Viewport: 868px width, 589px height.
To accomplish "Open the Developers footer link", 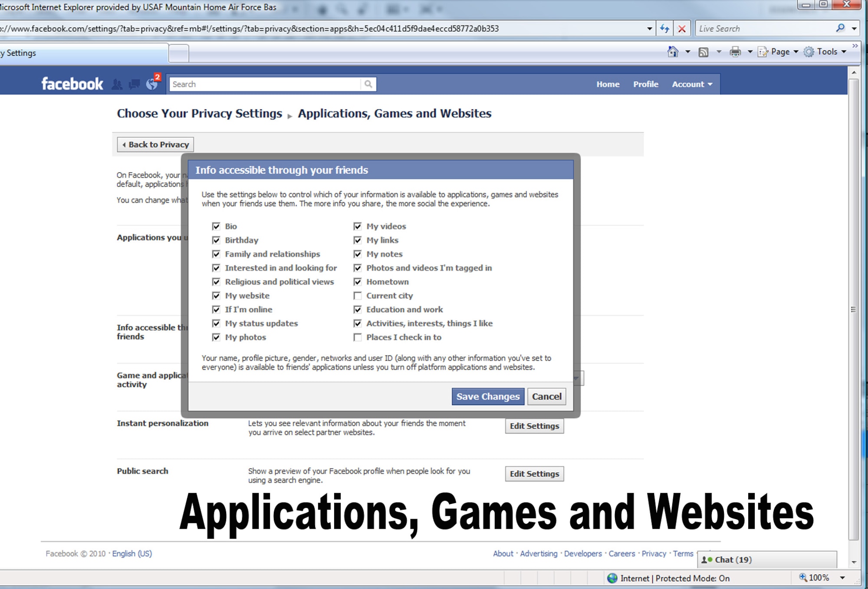I will pos(583,553).
